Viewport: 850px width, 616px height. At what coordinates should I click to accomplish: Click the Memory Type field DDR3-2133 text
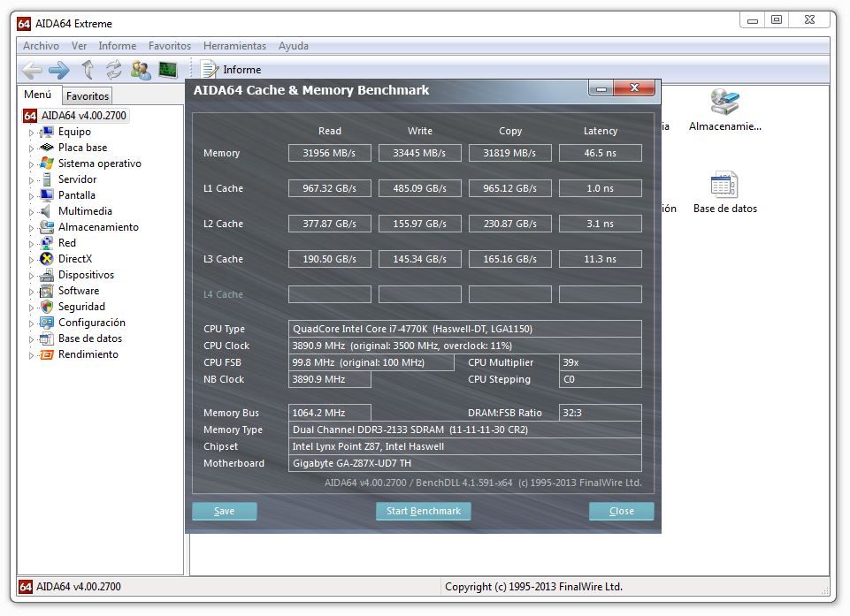[464, 430]
